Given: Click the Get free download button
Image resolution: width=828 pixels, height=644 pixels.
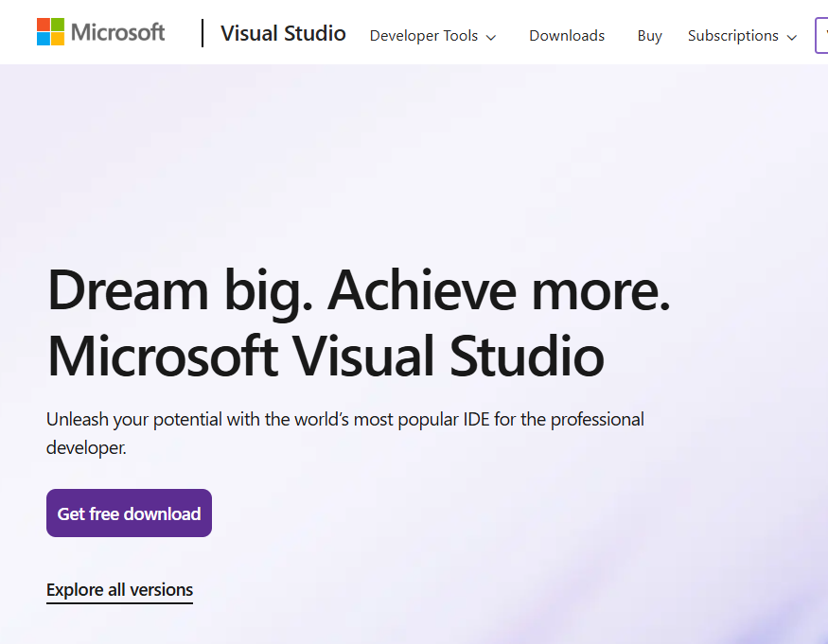Looking at the screenshot, I should [129, 513].
